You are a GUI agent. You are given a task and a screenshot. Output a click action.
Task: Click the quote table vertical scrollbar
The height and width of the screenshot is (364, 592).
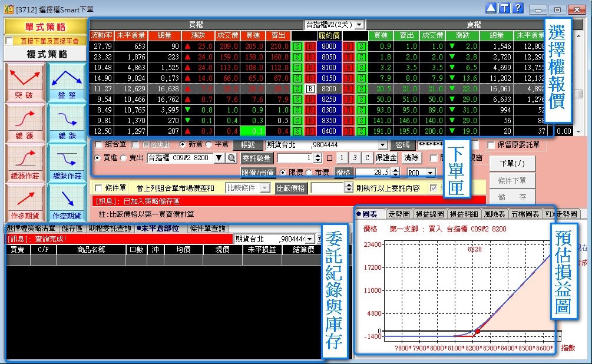click(578, 84)
